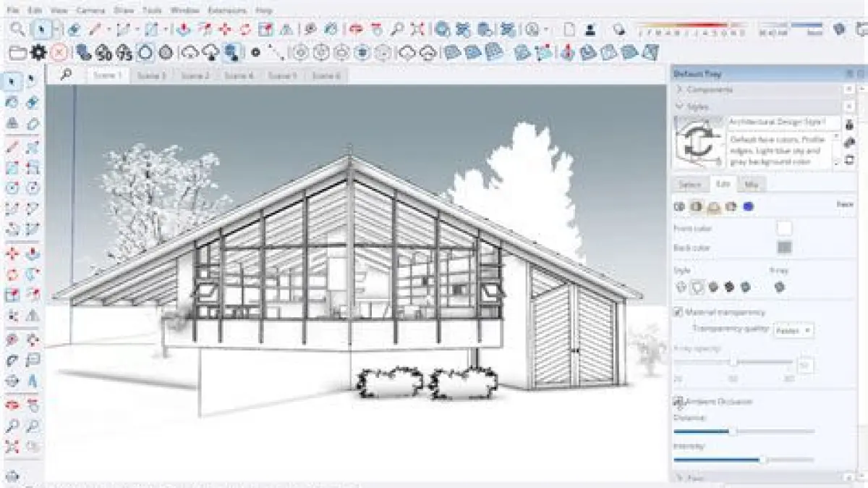This screenshot has width=868, height=488.
Task: Click the Line tool in left toolbar
Action: 12,147
